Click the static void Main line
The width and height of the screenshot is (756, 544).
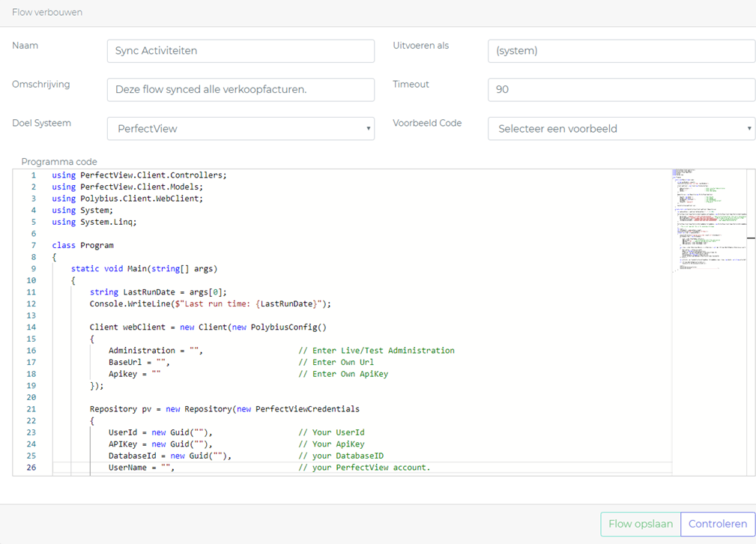(x=144, y=269)
